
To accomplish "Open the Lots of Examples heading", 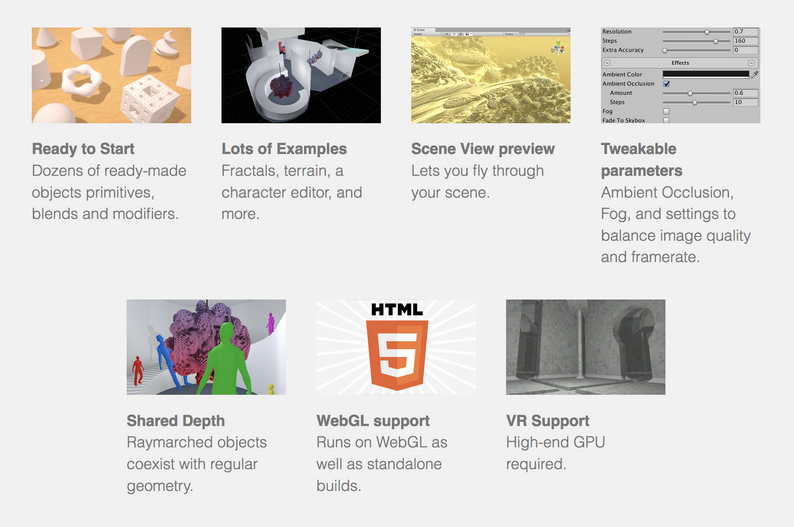I will [x=284, y=149].
